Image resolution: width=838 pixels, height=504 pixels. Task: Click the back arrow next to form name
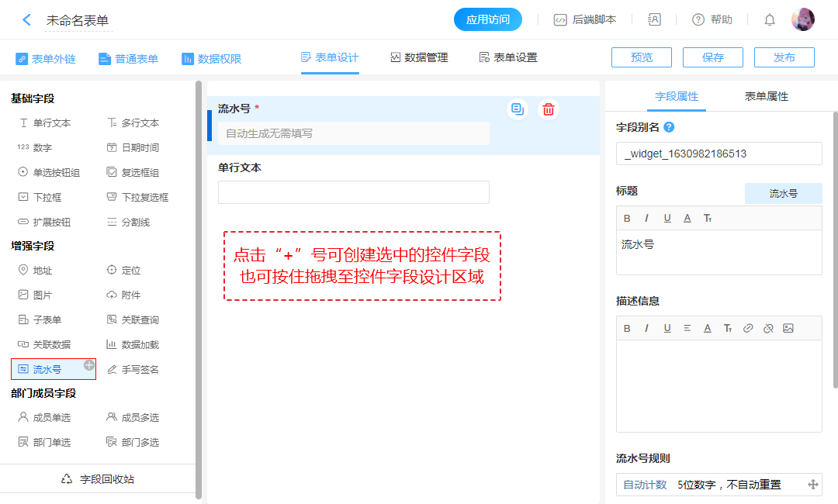[26, 20]
